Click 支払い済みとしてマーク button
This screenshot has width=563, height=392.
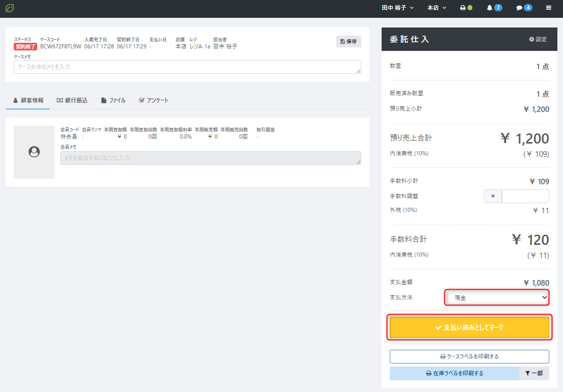469,327
